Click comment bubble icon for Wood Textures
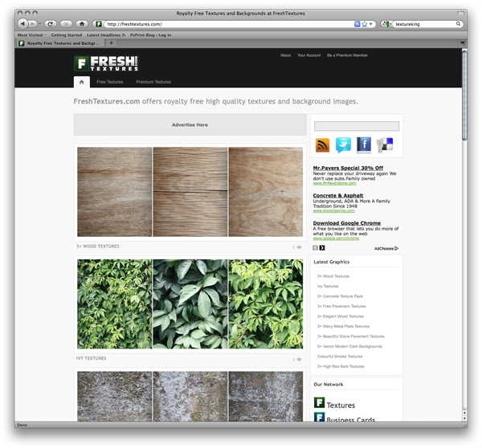The height and width of the screenshot is (448, 482). 299,247
